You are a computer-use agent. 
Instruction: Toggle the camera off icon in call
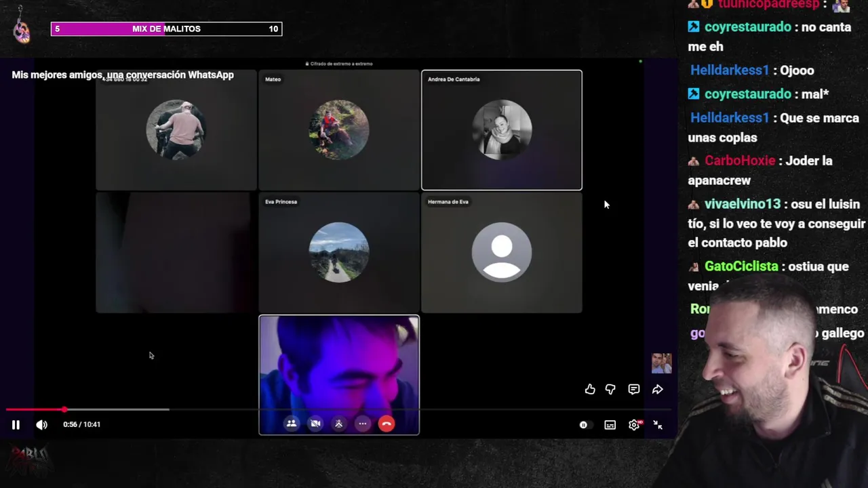tap(315, 424)
